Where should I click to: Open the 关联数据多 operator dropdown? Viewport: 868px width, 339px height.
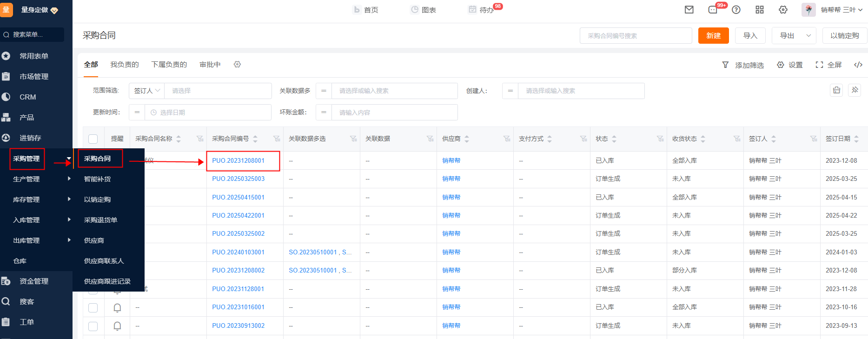(324, 91)
